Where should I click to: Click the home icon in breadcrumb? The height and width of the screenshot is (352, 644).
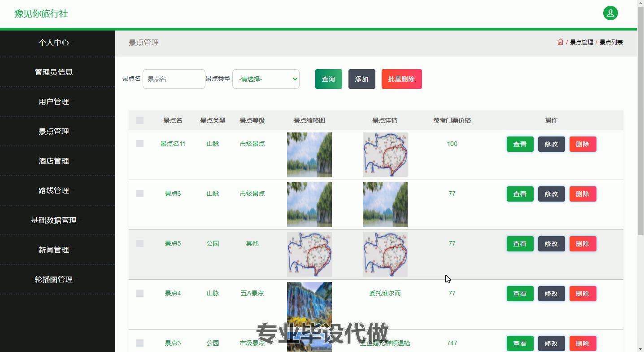pyautogui.click(x=560, y=42)
